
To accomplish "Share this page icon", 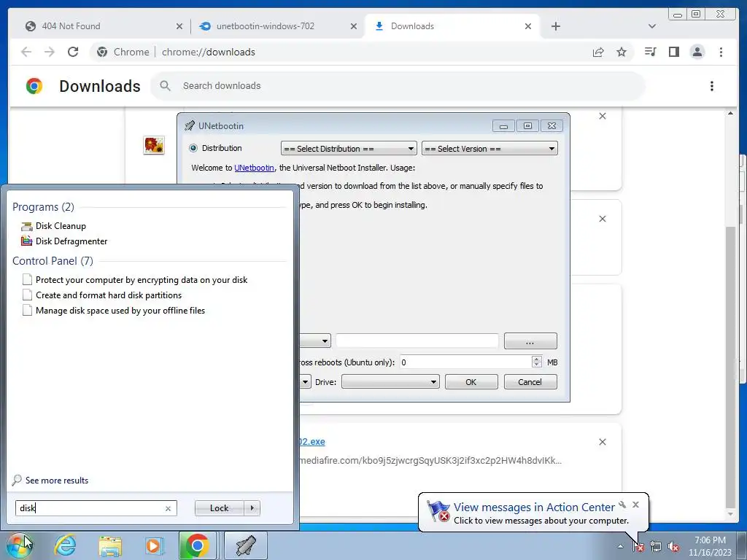I will [598, 52].
